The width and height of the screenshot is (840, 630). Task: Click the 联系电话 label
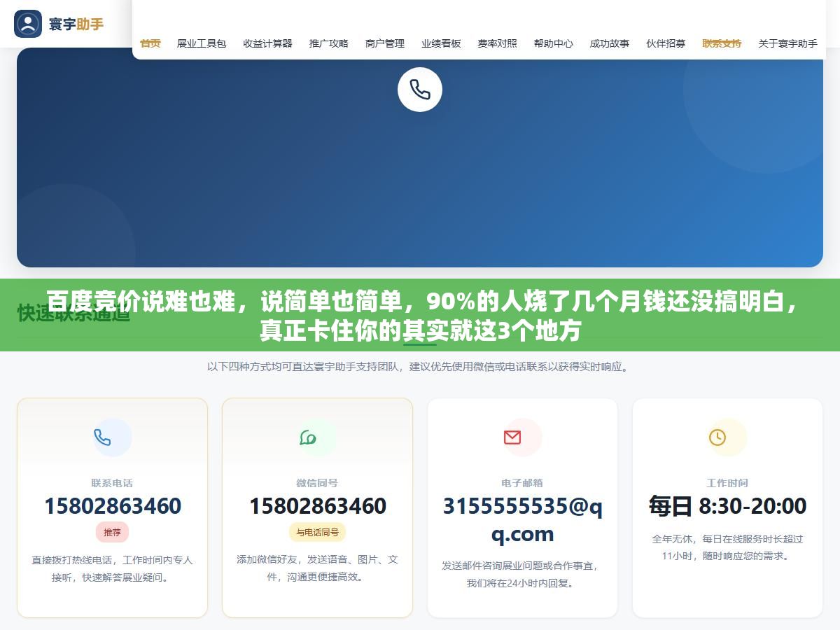point(112,483)
